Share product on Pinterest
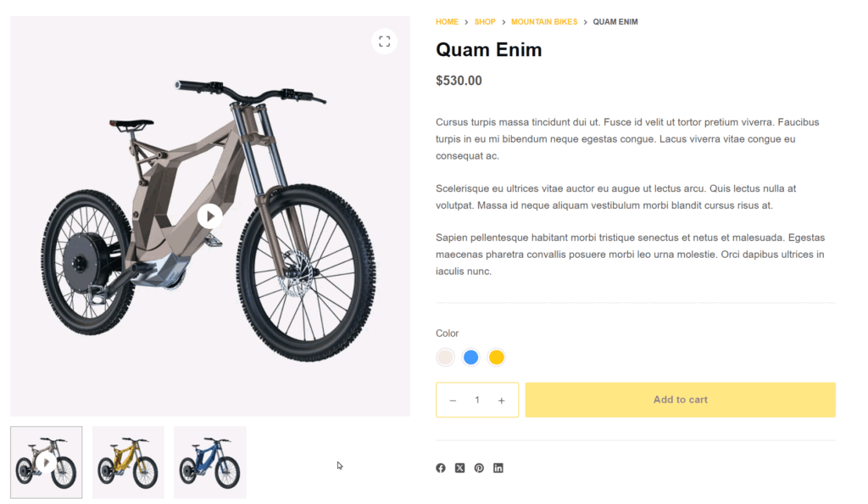 click(479, 468)
